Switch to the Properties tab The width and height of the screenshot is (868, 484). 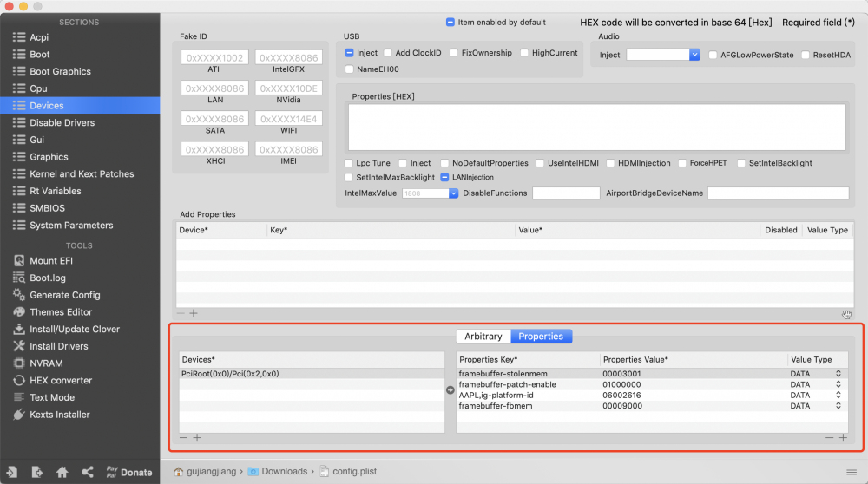click(x=541, y=337)
